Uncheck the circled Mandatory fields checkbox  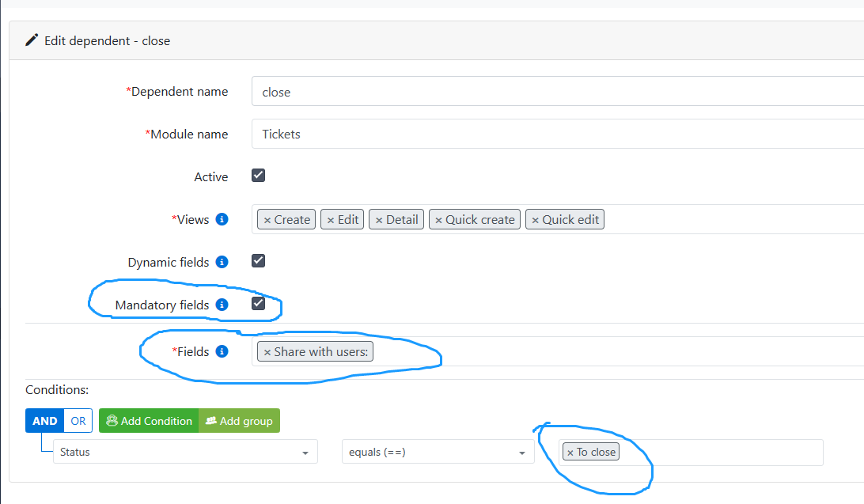(258, 302)
